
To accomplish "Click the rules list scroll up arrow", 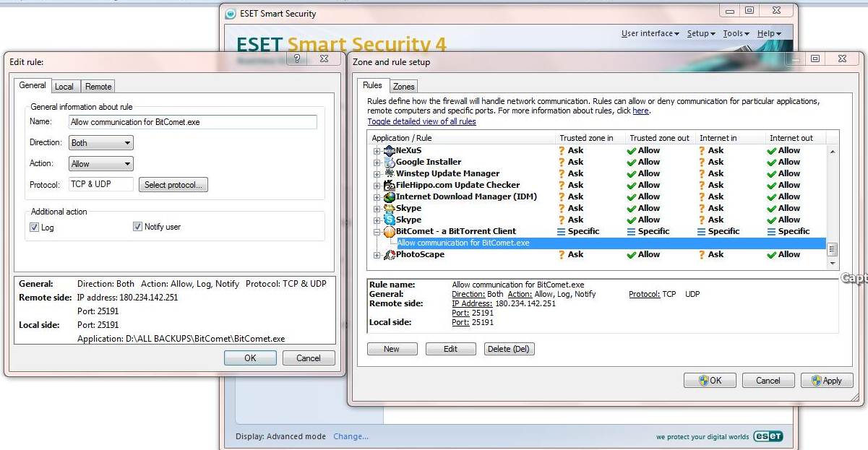I will 832,151.
